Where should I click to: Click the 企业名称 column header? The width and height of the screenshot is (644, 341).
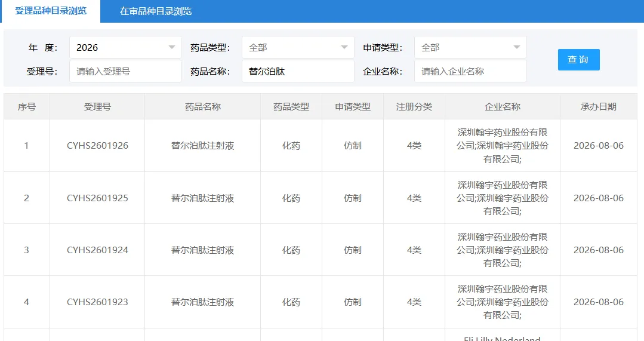point(503,107)
